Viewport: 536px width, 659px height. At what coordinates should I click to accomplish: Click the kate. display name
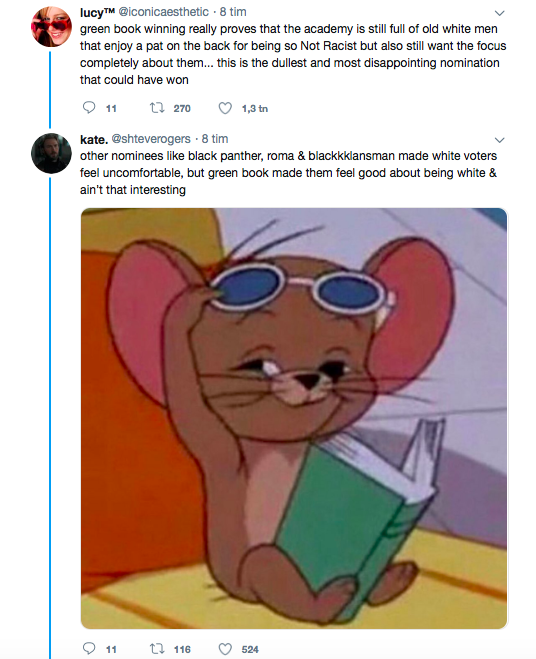click(94, 139)
